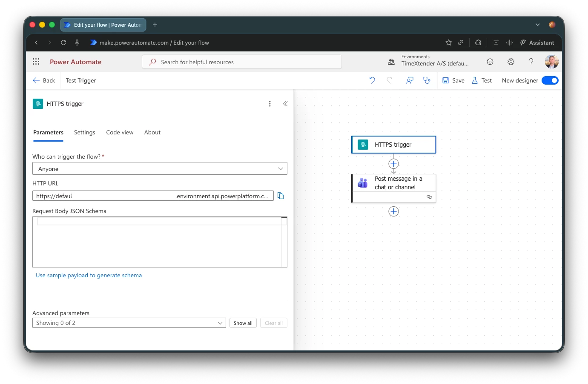Viewport: 588px width, 384px height.
Task: Open the Code view tab
Action: click(120, 133)
